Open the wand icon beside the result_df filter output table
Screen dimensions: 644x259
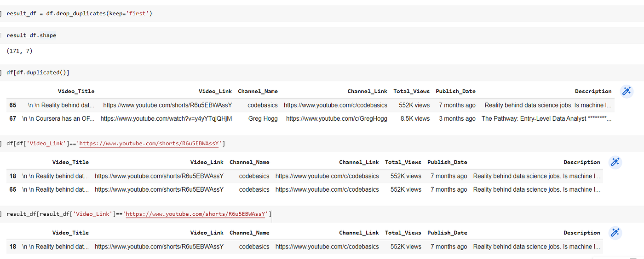click(615, 233)
